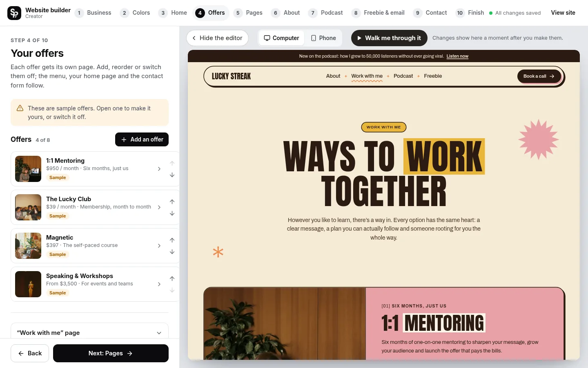Open View site link

563,13
